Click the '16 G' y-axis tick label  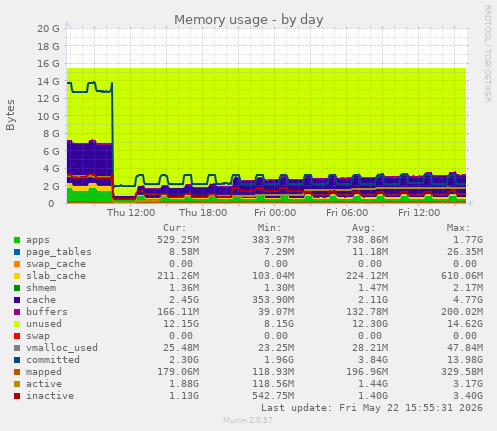tap(48, 64)
